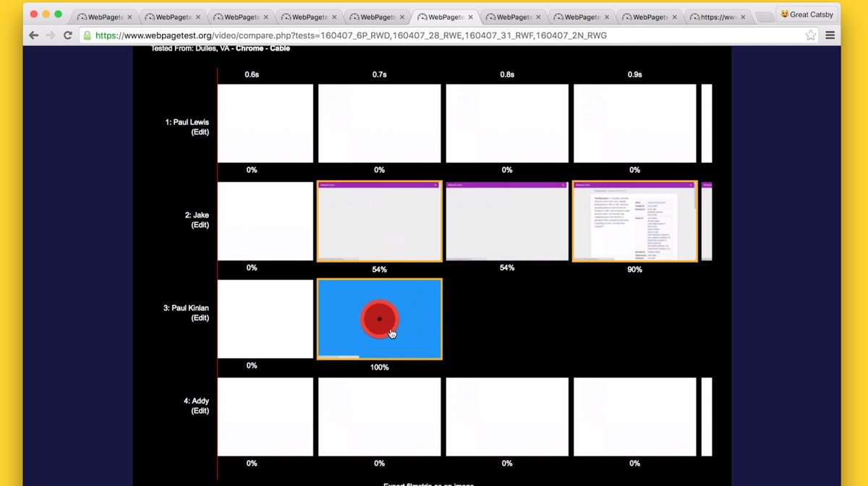Open Jake's 0.8s frame thumbnail

(507, 221)
